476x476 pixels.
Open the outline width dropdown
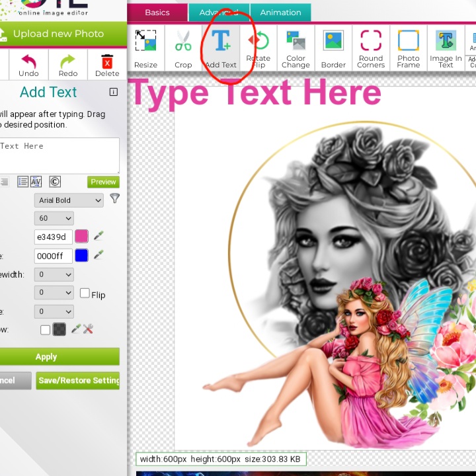pos(54,275)
